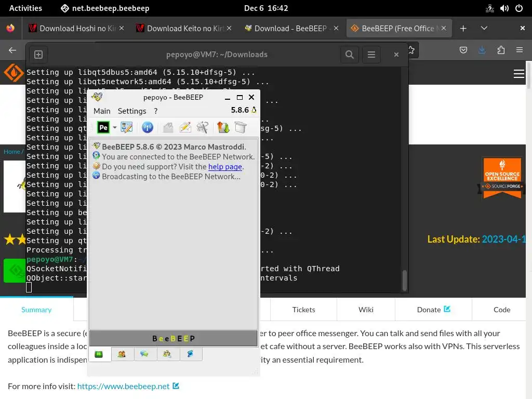Follow the https://www.beebeep.net link

[x=123, y=386]
